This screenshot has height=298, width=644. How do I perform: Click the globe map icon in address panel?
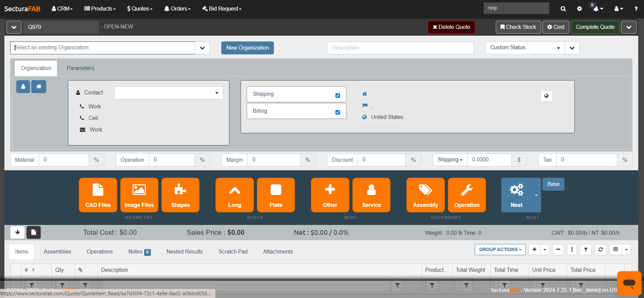click(x=546, y=96)
